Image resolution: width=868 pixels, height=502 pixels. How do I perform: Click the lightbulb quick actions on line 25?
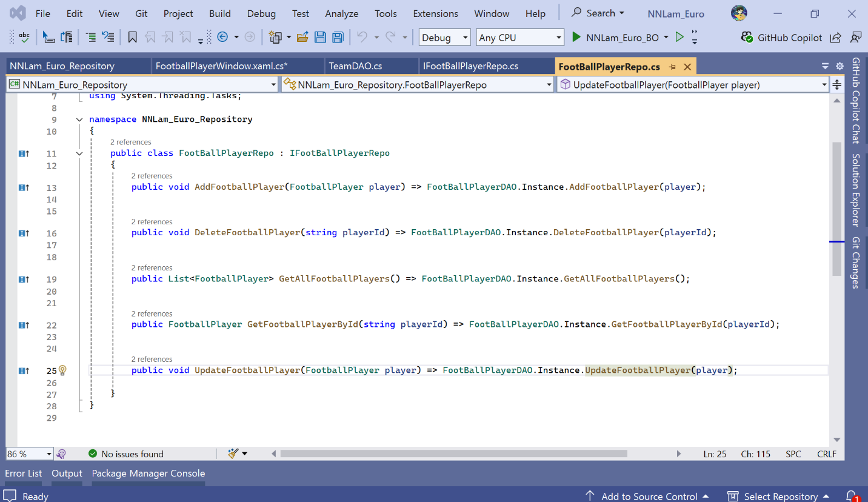coord(62,370)
